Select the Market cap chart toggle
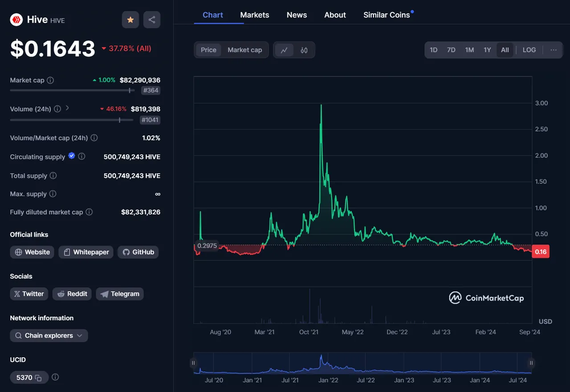570x392 pixels. (245, 50)
